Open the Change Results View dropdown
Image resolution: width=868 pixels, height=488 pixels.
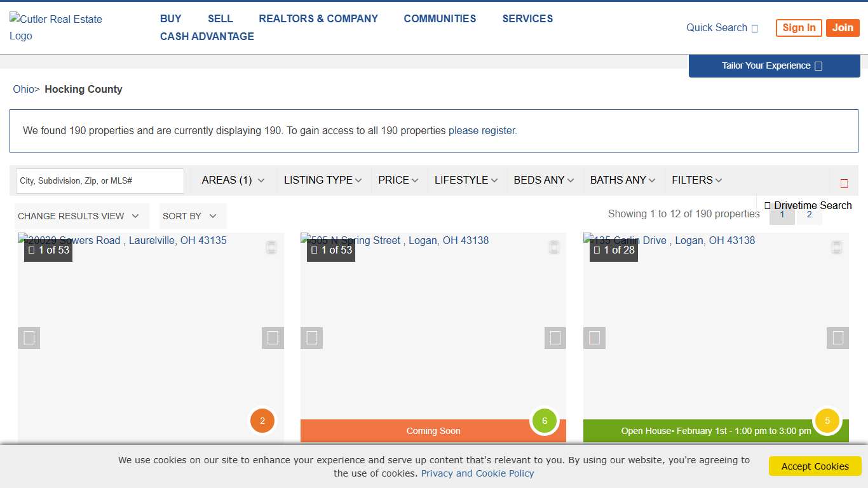click(78, 216)
